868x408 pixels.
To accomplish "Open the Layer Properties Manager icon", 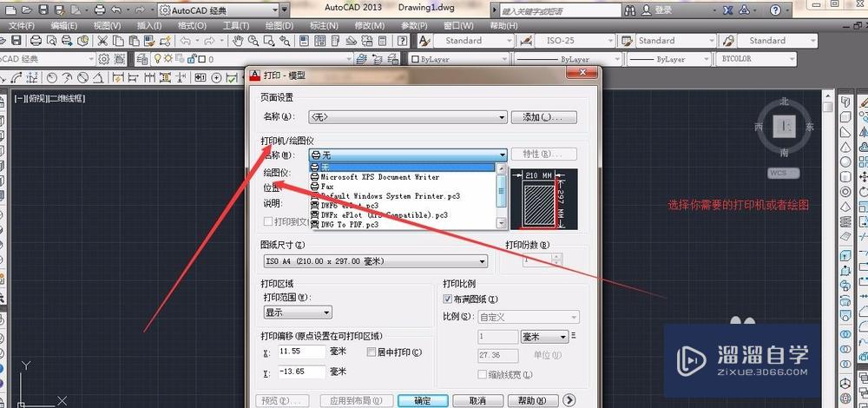I will (x=142, y=59).
